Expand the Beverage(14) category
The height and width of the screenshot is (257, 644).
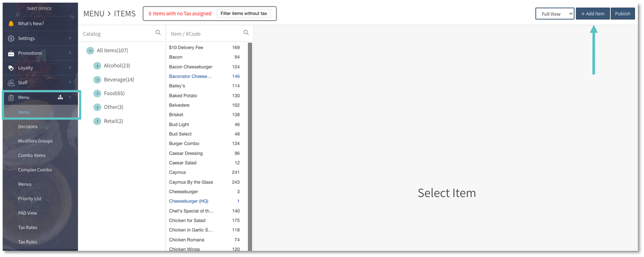pyautogui.click(x=97, y=80)
